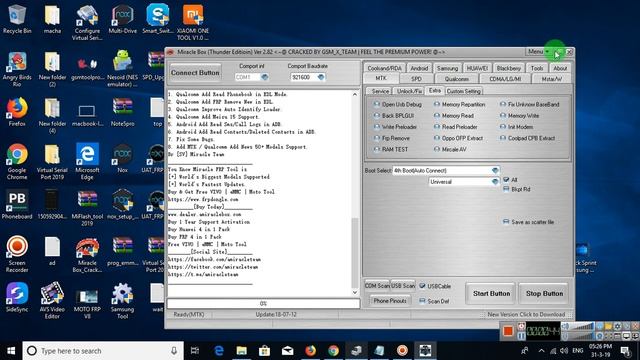Image resolution: width=640 pixels, height=360 pixels.
Task: Open the Multi-Drive desktop icon
Action: [x=122, y=19]
